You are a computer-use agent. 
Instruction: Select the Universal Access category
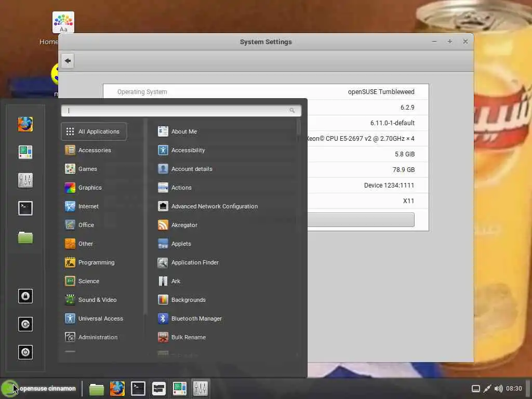[x=94, y=318]
